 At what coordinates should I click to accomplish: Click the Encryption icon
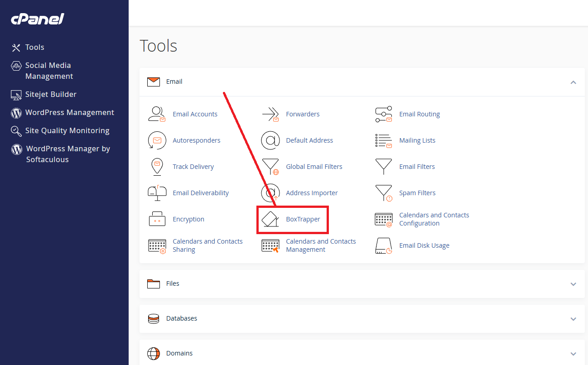coord(157,219)
